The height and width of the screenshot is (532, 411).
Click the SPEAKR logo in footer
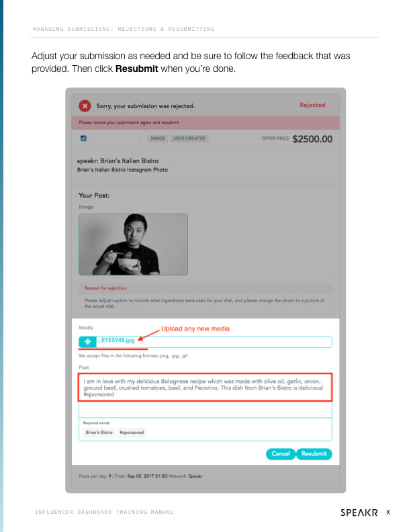359,513
